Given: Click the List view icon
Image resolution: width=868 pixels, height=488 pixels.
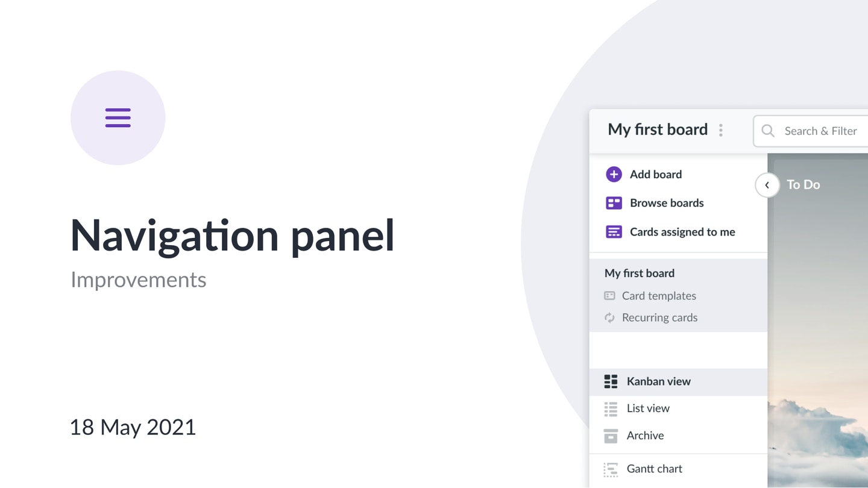Looking at the screenshot, I should (611, 409).
